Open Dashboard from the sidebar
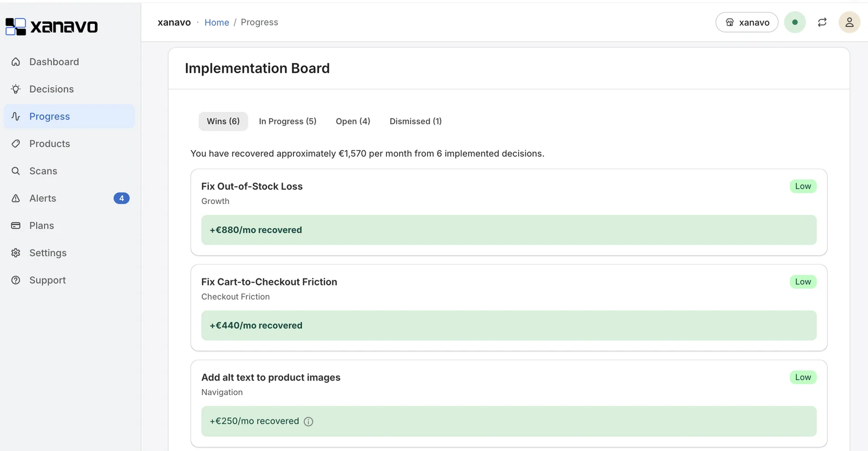Screen dimensions: 868x451 tap(69, 62)
